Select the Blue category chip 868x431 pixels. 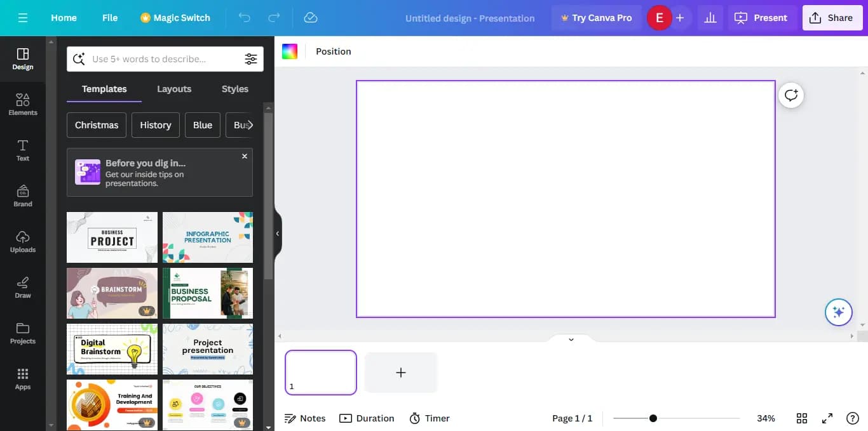pos(203,125)
